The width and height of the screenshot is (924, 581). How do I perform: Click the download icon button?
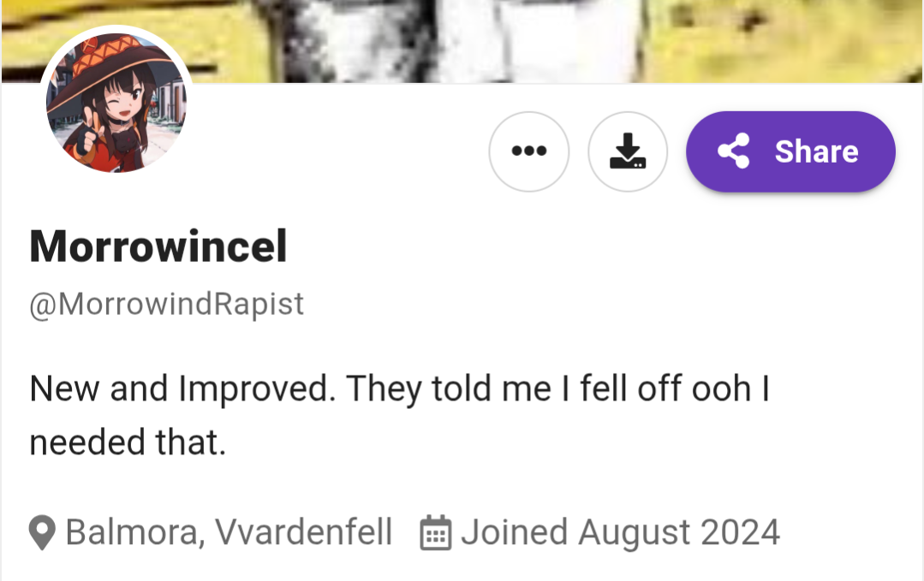click(628, 151)
